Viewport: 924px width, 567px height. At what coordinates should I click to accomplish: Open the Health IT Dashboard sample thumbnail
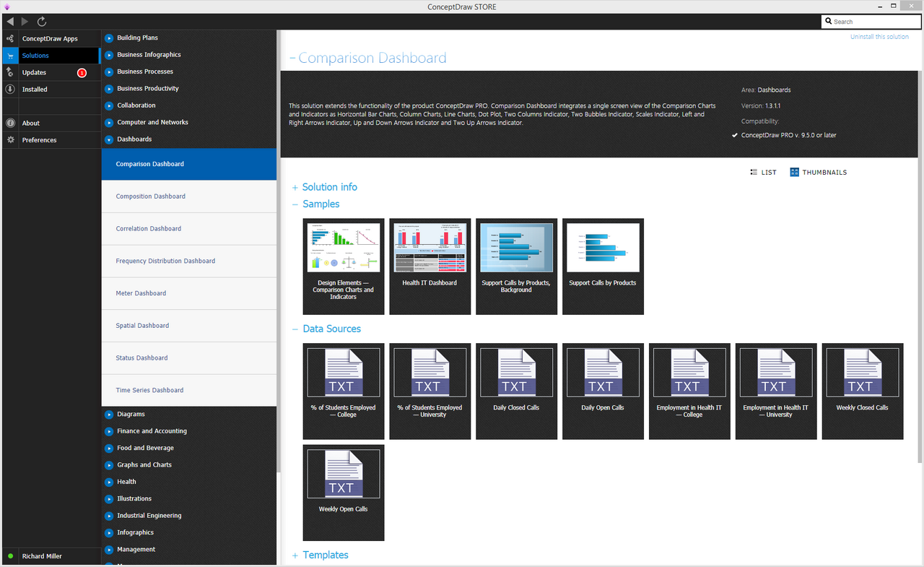coord(430,266)
